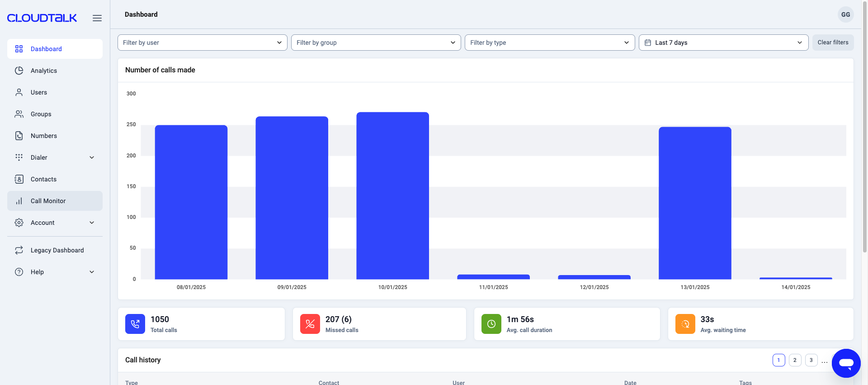Click the CloudTalk logo

(42, 18)
